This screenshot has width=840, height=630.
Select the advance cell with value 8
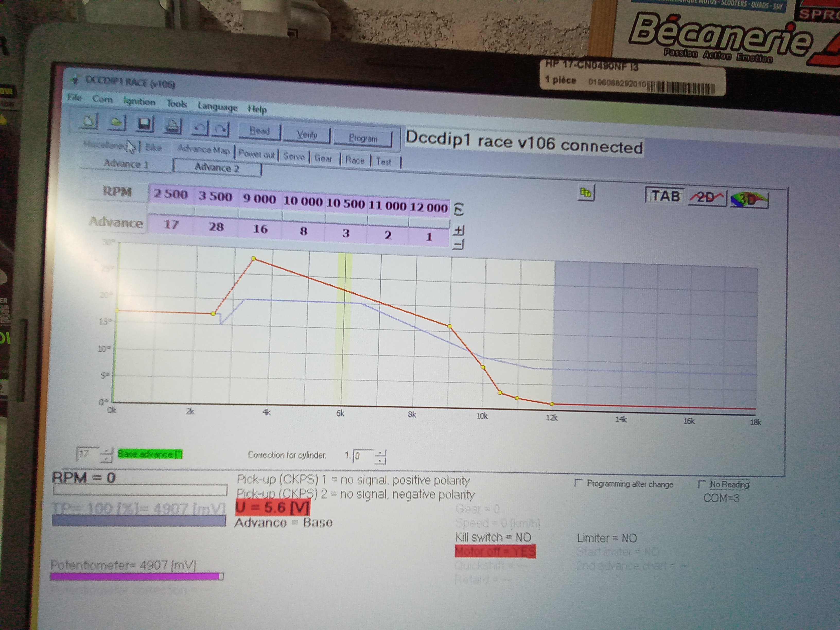pyautogui.click(x=303, y=231)
